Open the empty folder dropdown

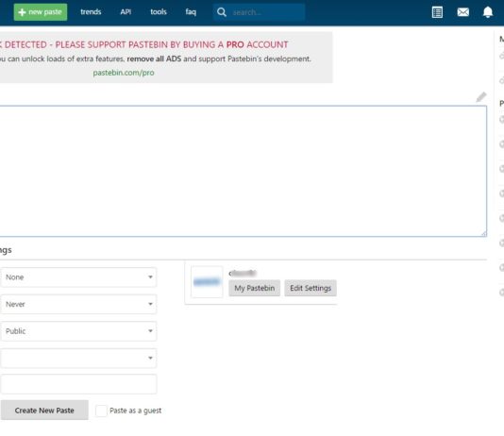click(x=78, y=359)
